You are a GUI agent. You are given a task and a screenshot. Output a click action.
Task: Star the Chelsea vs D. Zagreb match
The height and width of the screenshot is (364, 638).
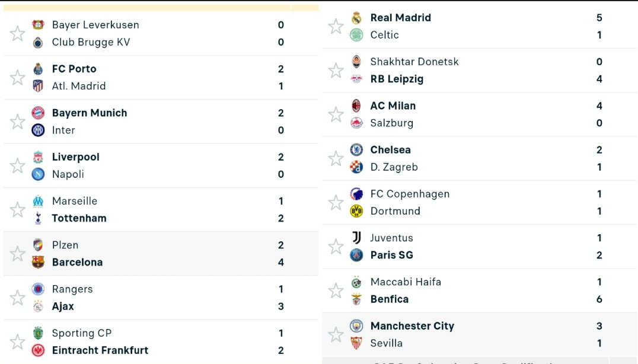coord(336,159)
